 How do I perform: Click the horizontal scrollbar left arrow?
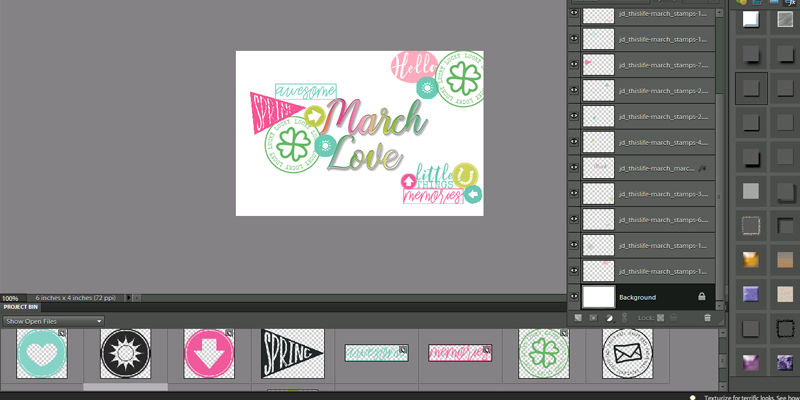pos(137,298)
